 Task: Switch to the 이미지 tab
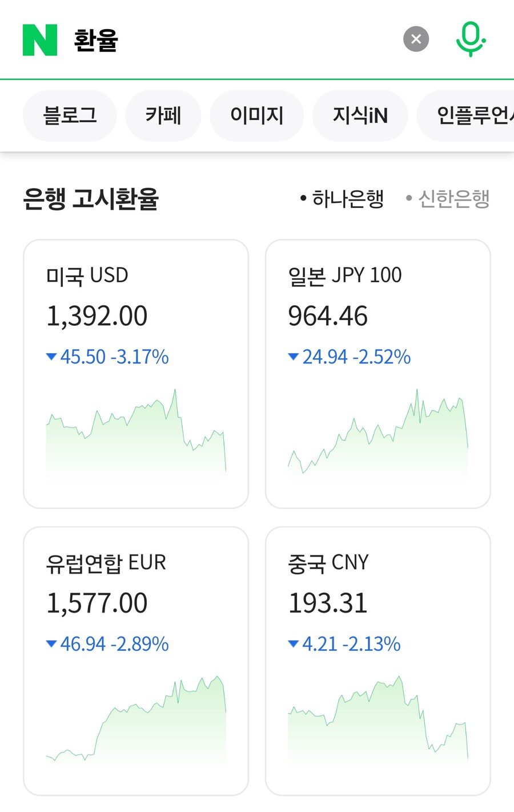[x=257, y=115]
